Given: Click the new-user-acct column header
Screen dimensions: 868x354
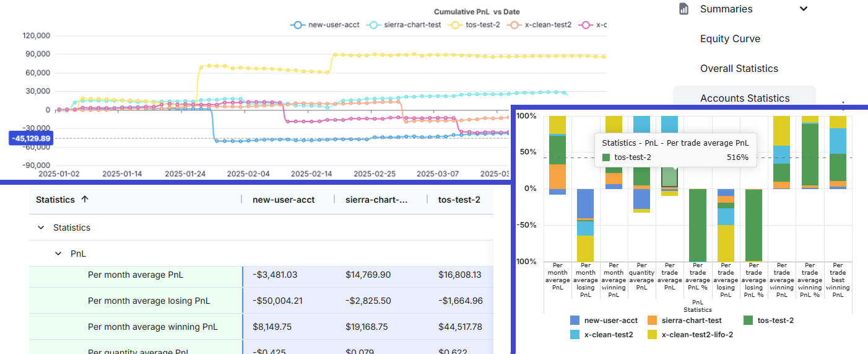Looking at the screenshot, I should 284,200.
